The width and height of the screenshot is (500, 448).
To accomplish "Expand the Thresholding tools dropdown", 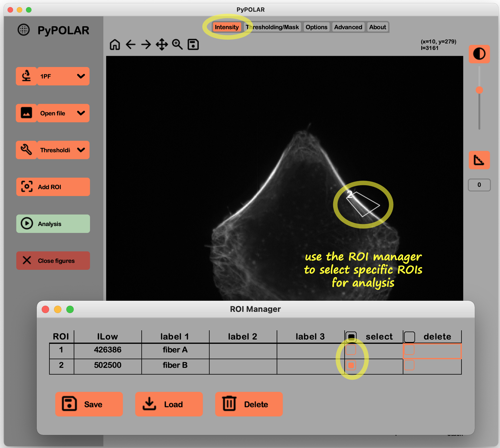I will pyautogui.click(x=63, y=150).
